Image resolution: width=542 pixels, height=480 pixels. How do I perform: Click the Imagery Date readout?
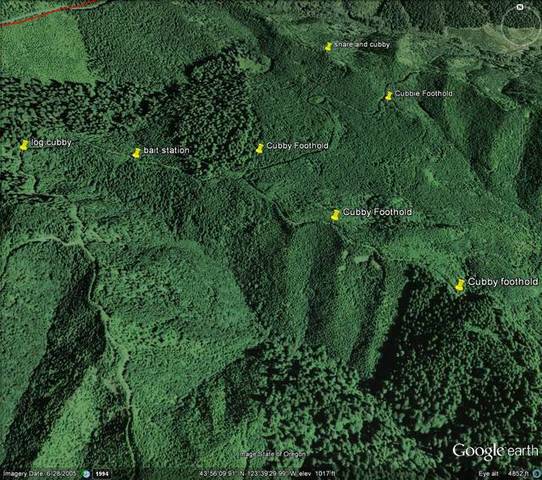[38, 474]
